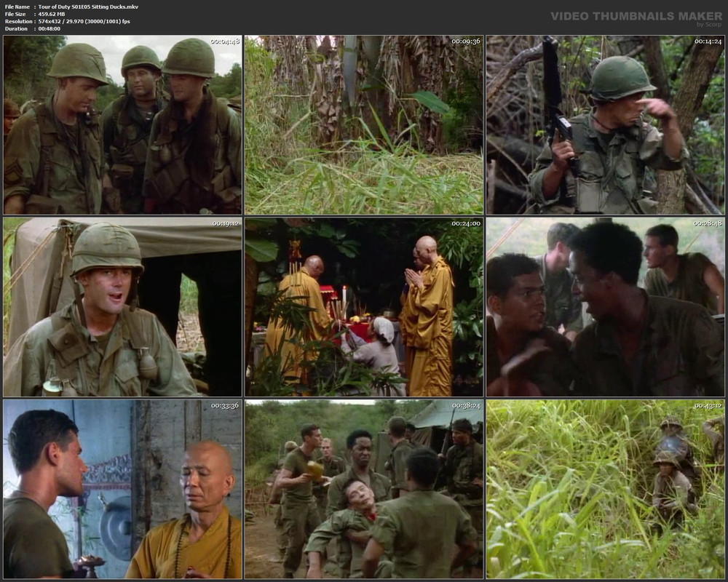This screenshot has height=582, width=728.
Task: Click the duration value '00:48:00'
Action: click(x=50, y=29)
